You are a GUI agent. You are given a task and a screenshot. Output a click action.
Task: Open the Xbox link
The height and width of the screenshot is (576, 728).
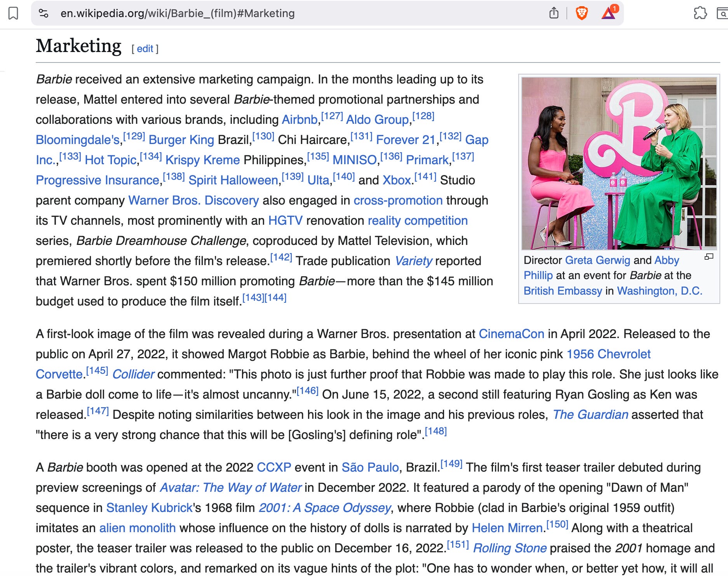[397, 180]
